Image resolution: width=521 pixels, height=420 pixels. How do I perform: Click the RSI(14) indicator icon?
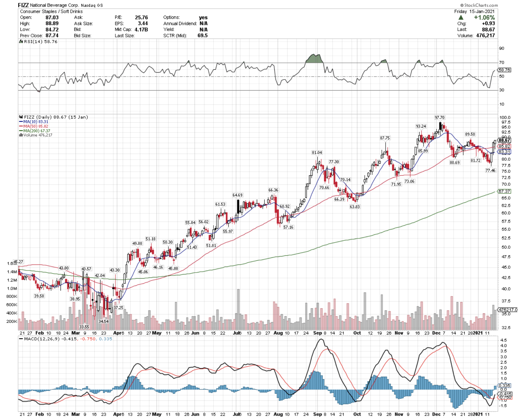tap(21, 41)
